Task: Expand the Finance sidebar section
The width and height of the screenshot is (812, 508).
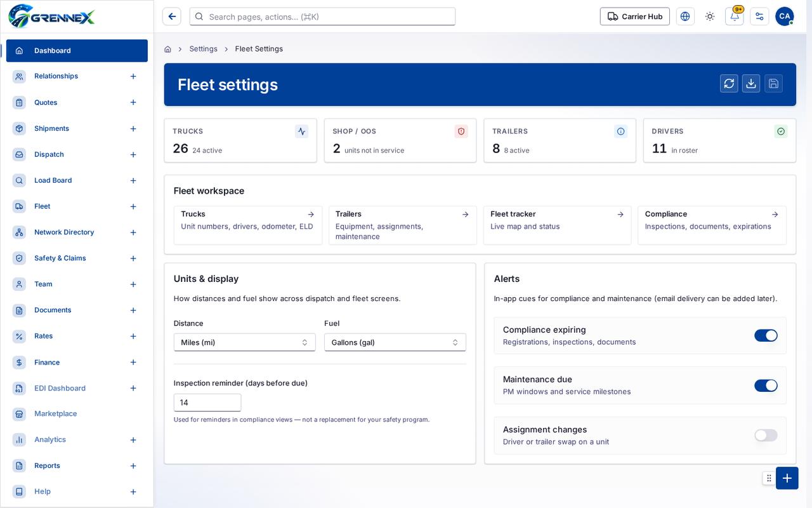Action: tap(133, 363)
